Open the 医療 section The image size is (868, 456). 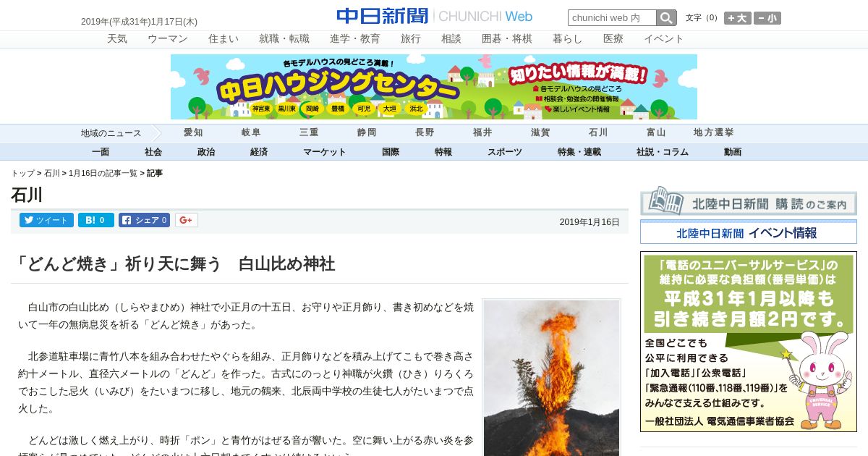613,39
